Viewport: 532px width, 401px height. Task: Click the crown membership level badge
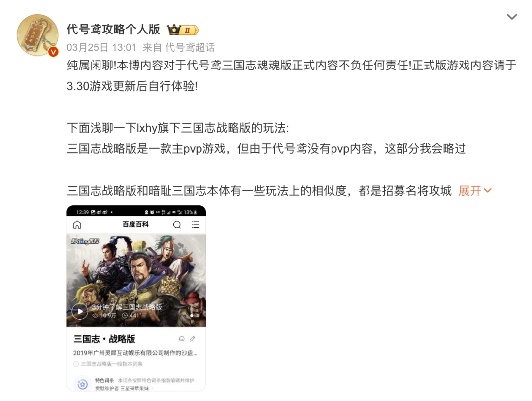(x=183, y=30)
